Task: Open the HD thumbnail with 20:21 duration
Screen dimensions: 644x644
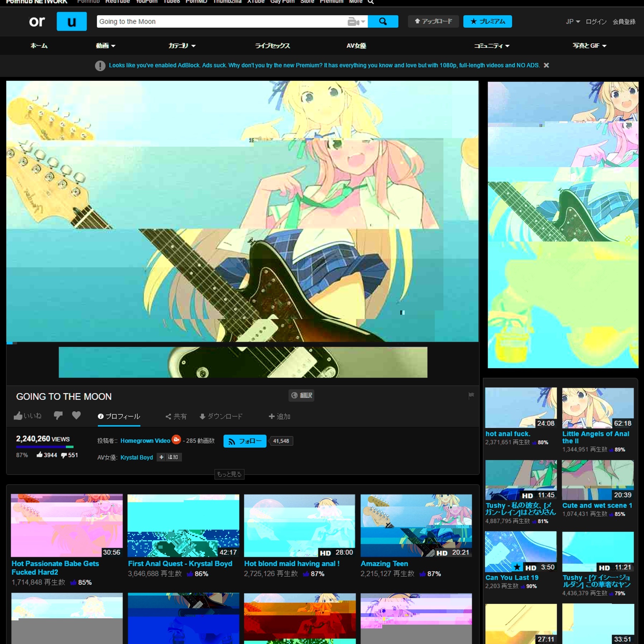Action: tap(416, 526)
